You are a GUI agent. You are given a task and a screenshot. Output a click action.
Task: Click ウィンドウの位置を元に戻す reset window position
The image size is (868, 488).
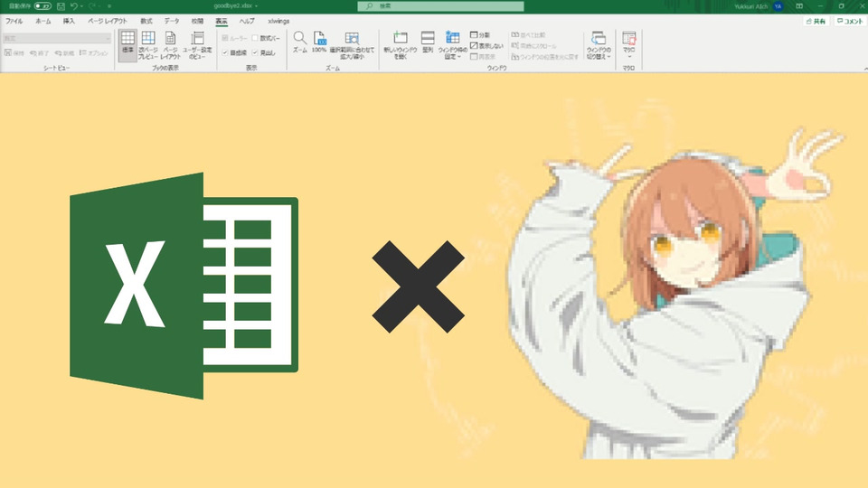[544, 56]
